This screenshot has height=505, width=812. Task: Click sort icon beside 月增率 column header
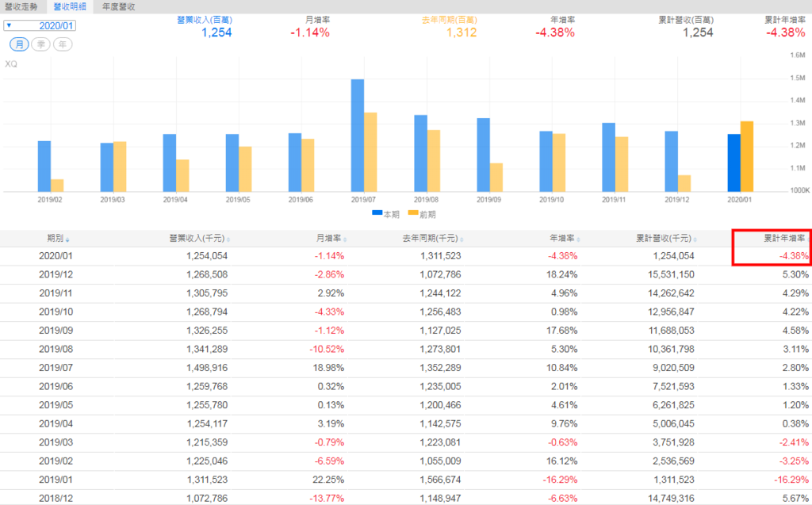(x=345, y=239)
